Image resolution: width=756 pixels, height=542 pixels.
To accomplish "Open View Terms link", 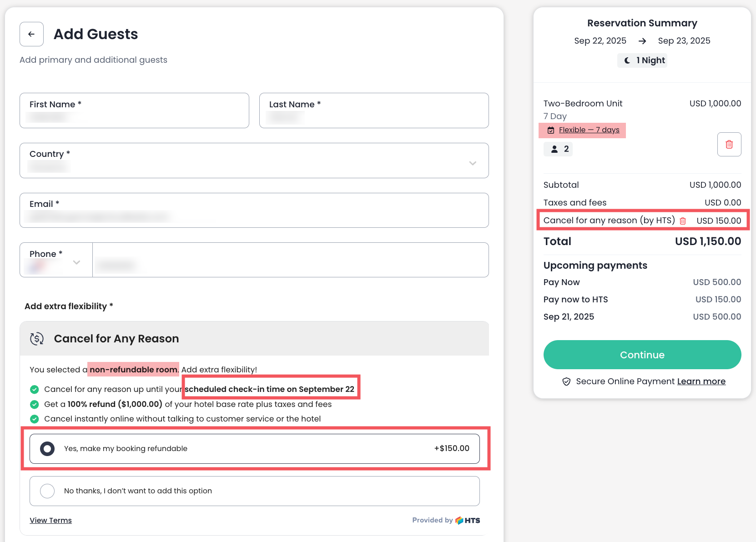I will pyautogui.click(x=50, y=521).
